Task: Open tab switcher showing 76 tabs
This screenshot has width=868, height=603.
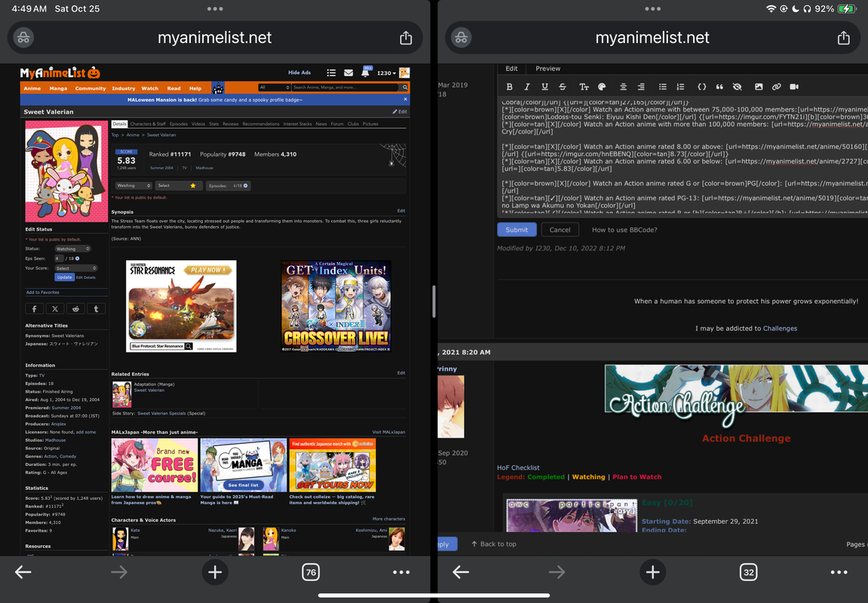Action: coord(311,572)
